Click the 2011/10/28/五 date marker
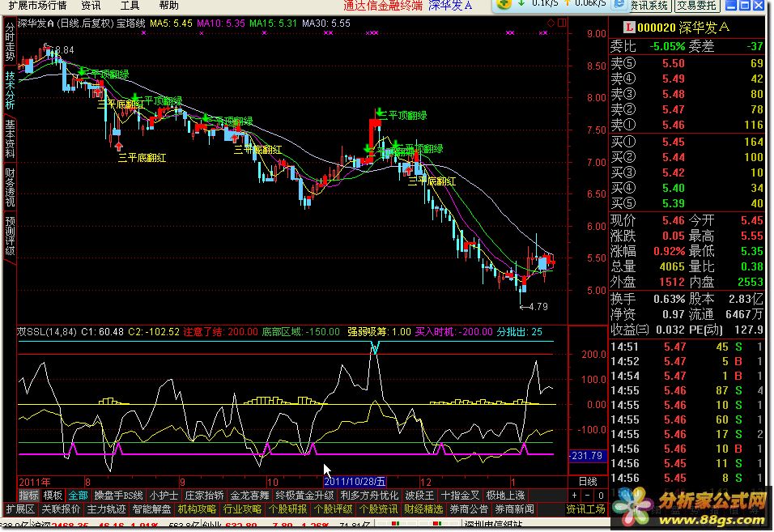The height and width of the screenshot is (532, 774). [x=355, y=482]
